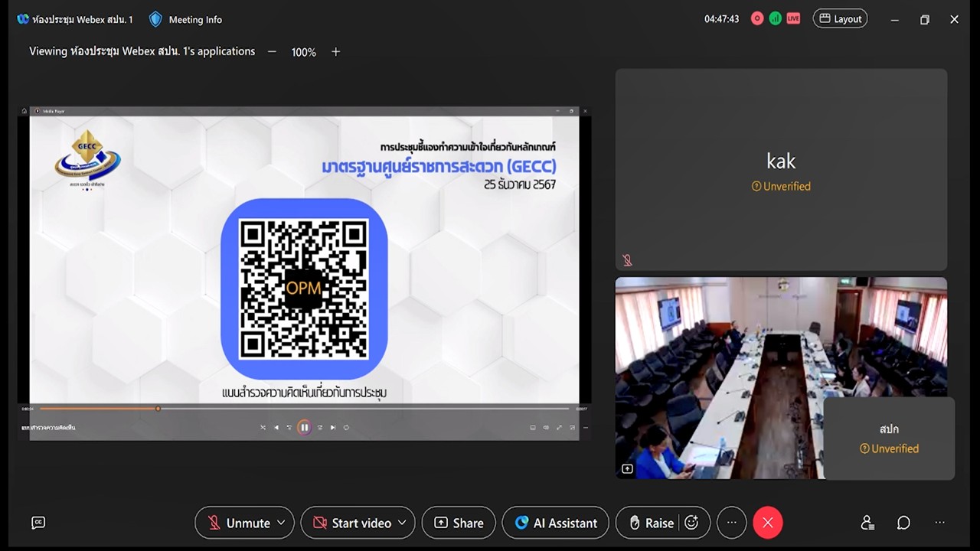
Task: Zoom out shared content with minus
Action: (x=272, y=52)
